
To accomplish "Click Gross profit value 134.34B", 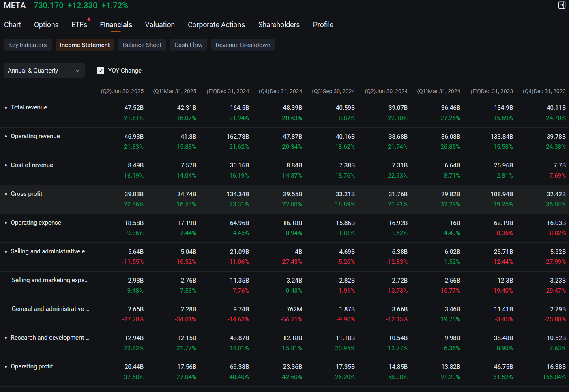I will point(238,194).
